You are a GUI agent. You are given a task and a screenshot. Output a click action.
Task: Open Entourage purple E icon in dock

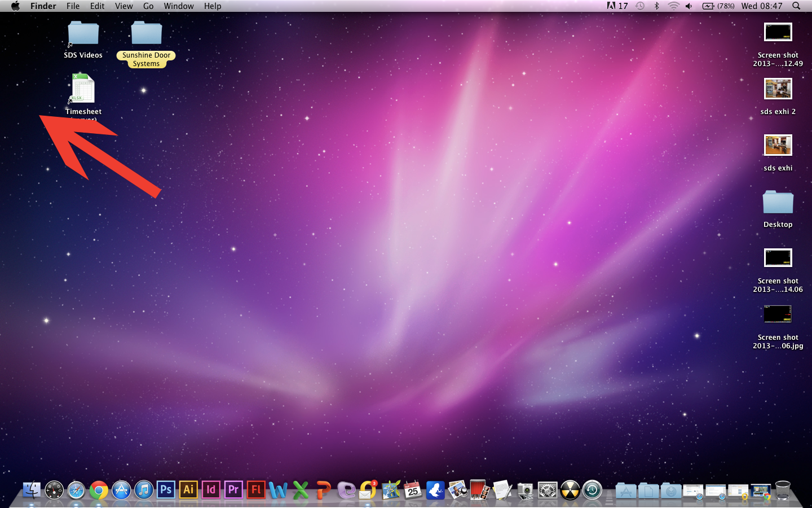click(x=346, y=490)
